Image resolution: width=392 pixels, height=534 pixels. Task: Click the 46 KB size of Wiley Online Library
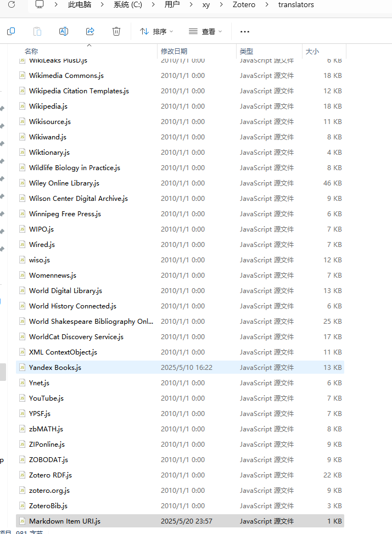coord(332,183)
